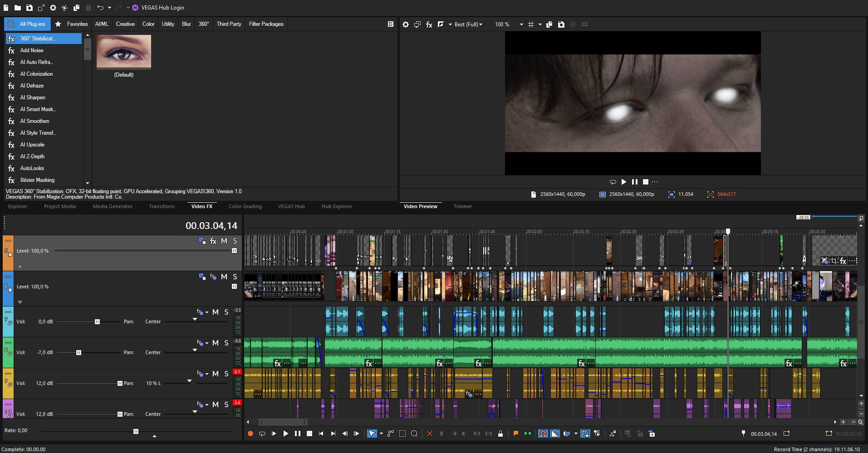Click VEGAS Hub Login

(162, 8)
